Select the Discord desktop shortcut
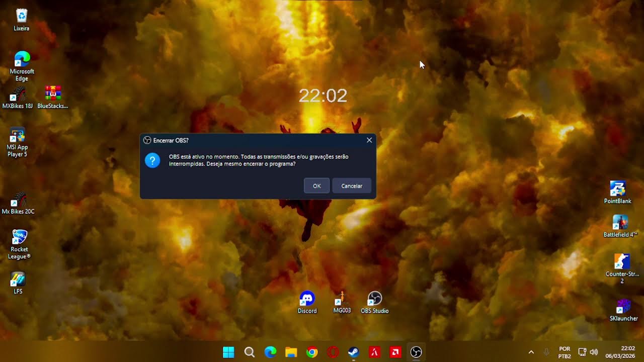The image size is (644, 362). click(307, 303)
